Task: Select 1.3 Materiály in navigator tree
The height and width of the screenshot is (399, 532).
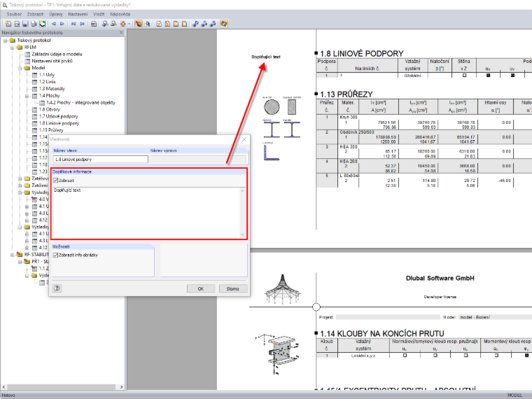Action: [x=52, y=89]
